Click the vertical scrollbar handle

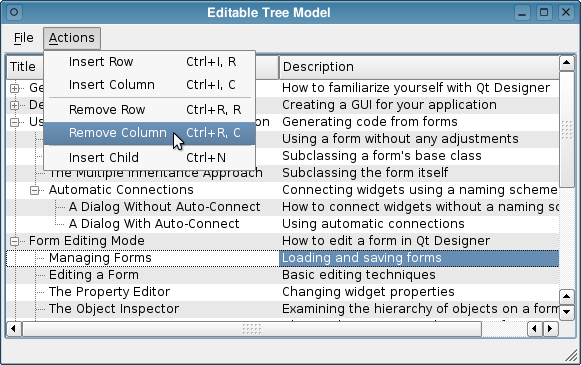coord(566,130)
